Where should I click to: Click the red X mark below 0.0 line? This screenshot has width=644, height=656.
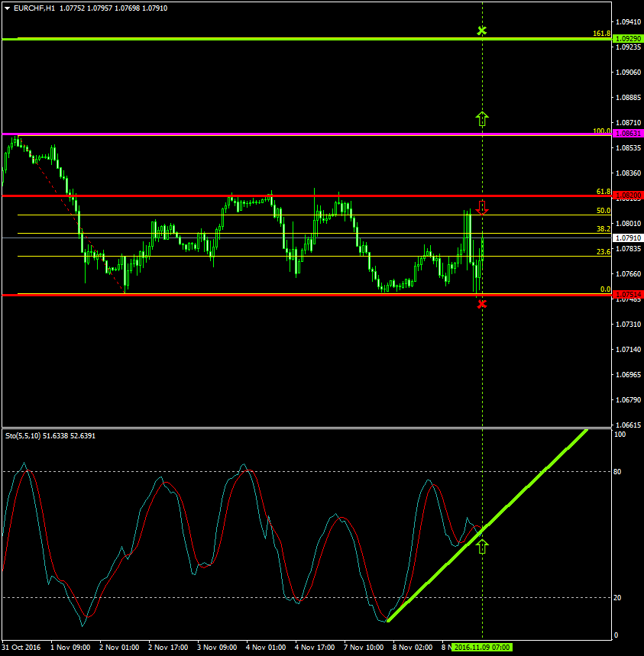pyautogui.click(x=481, y=304)
